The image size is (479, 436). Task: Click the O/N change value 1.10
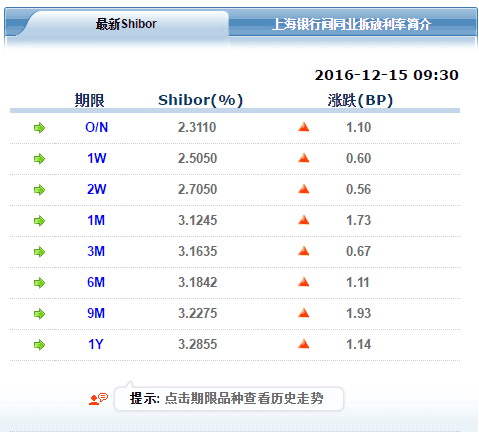tap(359, 127)
